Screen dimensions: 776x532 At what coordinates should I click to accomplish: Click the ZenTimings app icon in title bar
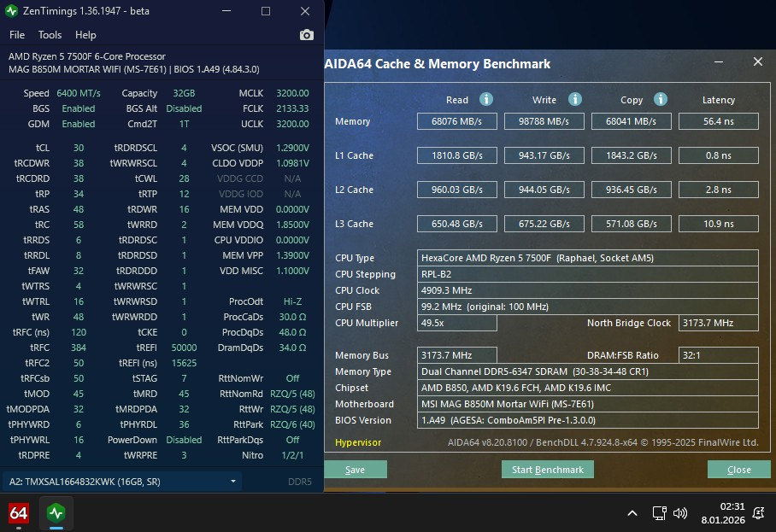point(11,11)
